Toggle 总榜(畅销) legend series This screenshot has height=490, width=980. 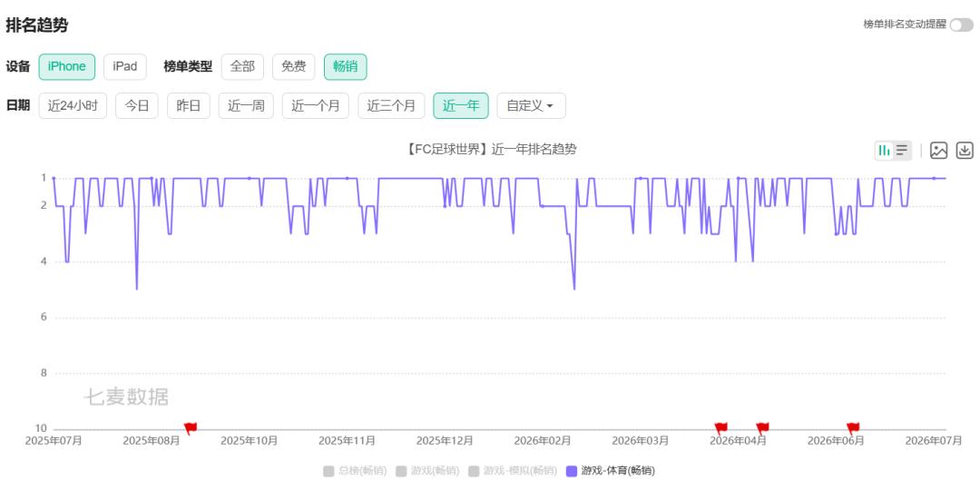point(355,471)
